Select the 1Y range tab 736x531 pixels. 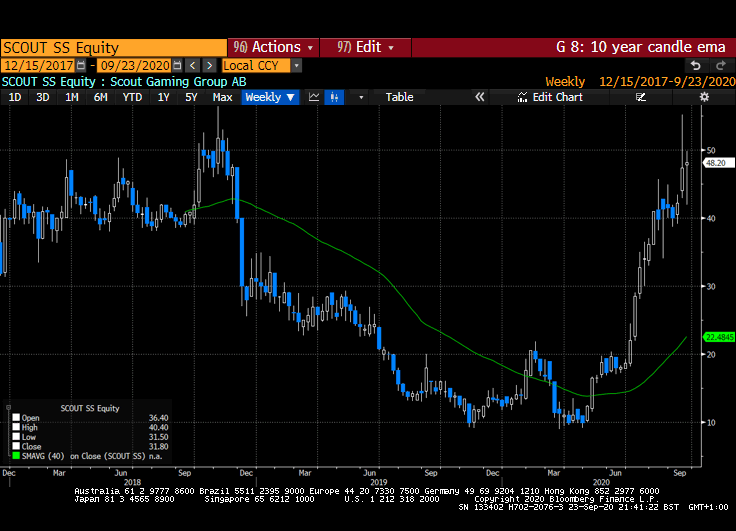point(163,97)
